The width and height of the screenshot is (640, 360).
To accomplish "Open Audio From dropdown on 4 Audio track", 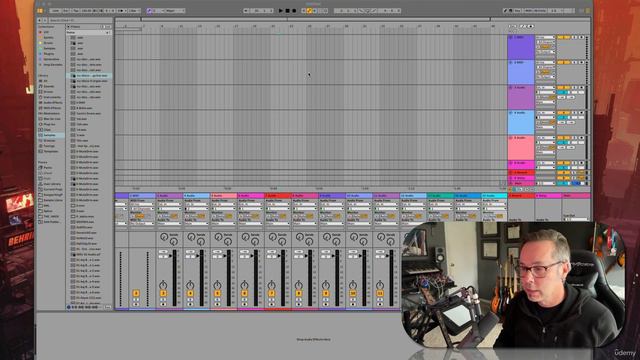I will 196,204.
